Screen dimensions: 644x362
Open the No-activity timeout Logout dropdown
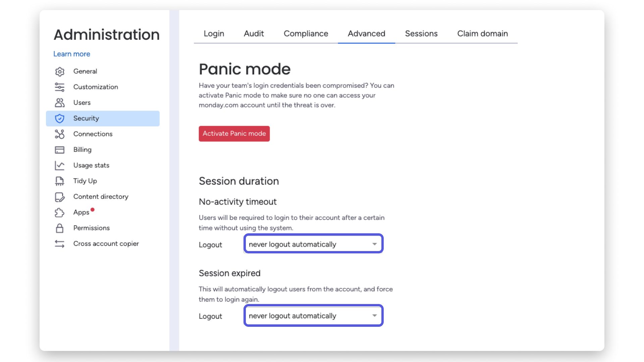coord(313,244)
